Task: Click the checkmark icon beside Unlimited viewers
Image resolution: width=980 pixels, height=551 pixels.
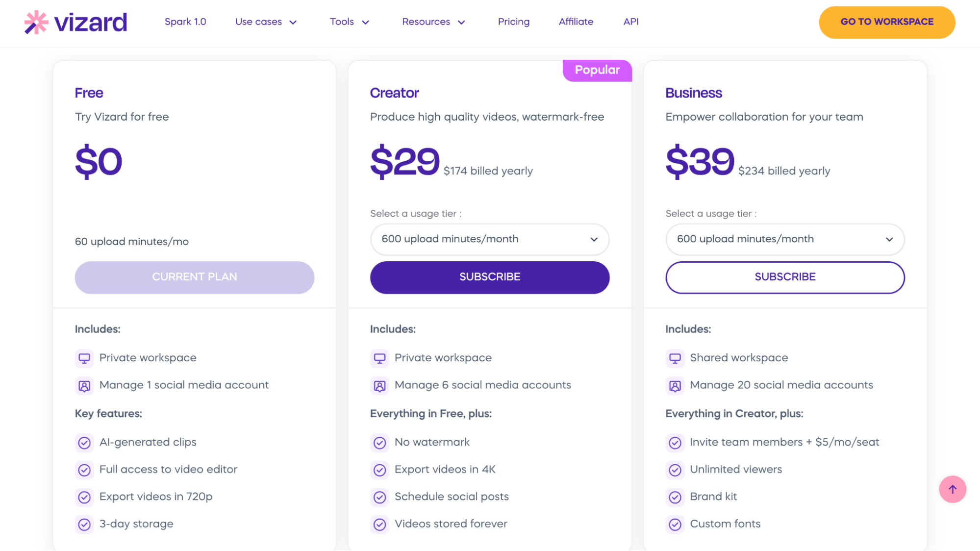Action: (x=675, y=470)
